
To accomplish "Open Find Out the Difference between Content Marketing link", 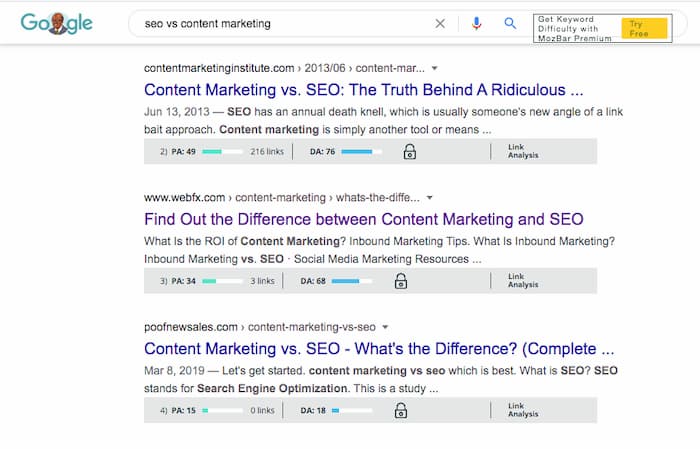I will pos(364,220).
